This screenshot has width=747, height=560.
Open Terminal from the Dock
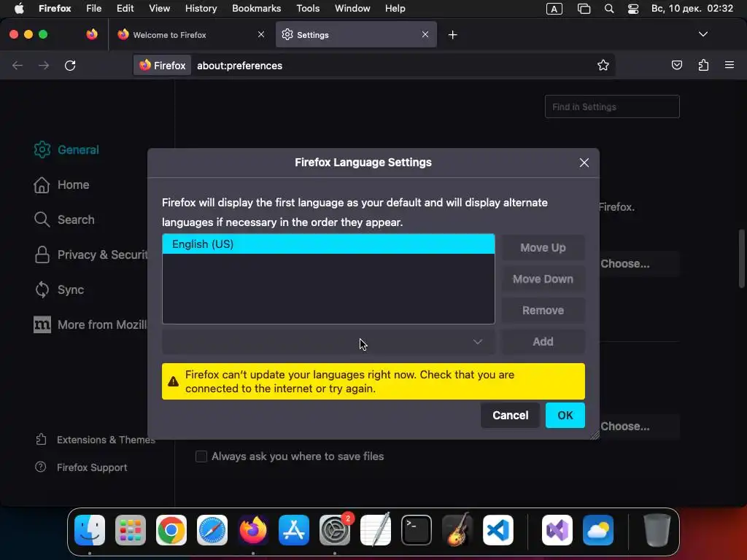pyautogui.click(x=417, y=530)
